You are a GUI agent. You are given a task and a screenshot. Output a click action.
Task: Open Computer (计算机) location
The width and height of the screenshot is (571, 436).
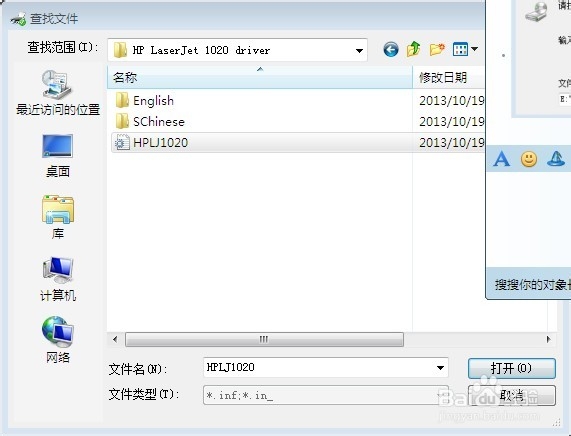[x=58, y=280]
